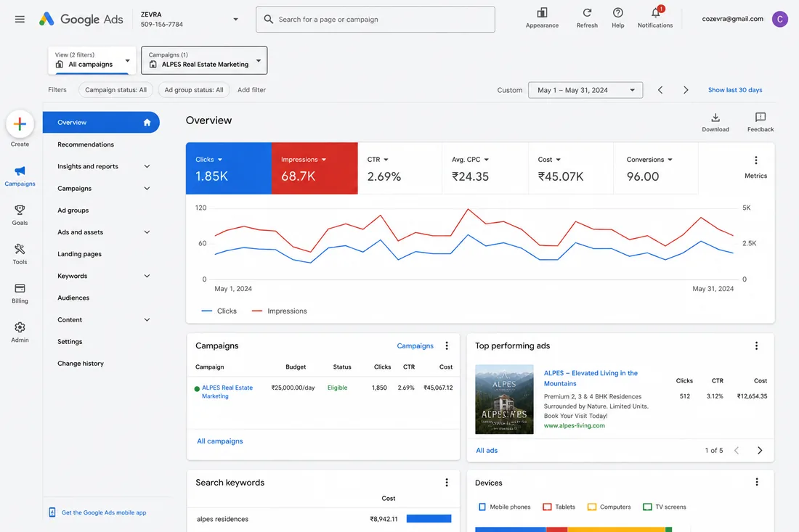Open the Metrics three-dot menu
This screenshot has width=799, height=532.
755,160
